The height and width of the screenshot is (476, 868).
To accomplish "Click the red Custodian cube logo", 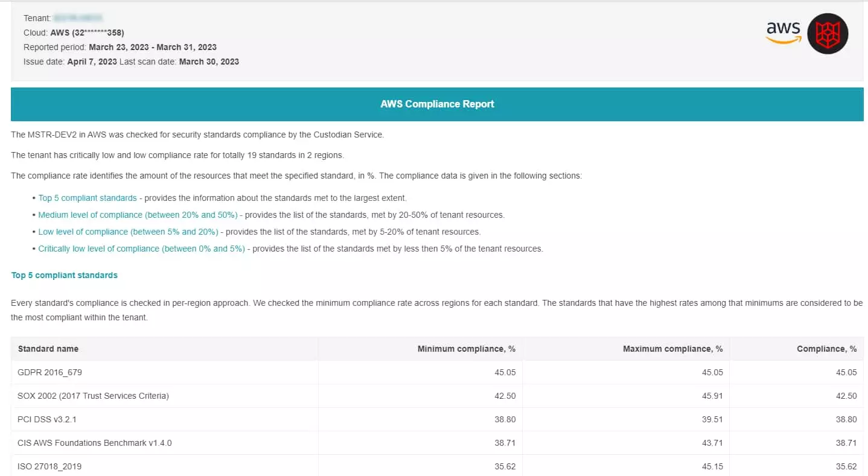I will [x=828, y=34].
